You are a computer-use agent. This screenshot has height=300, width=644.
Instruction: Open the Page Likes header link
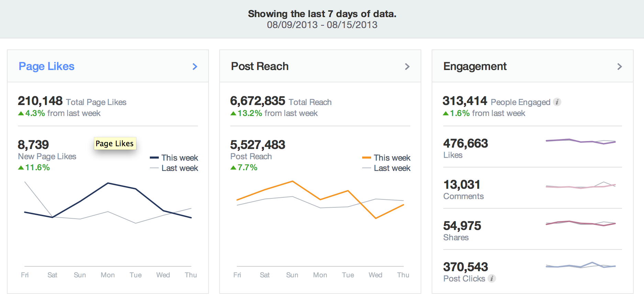46,66
